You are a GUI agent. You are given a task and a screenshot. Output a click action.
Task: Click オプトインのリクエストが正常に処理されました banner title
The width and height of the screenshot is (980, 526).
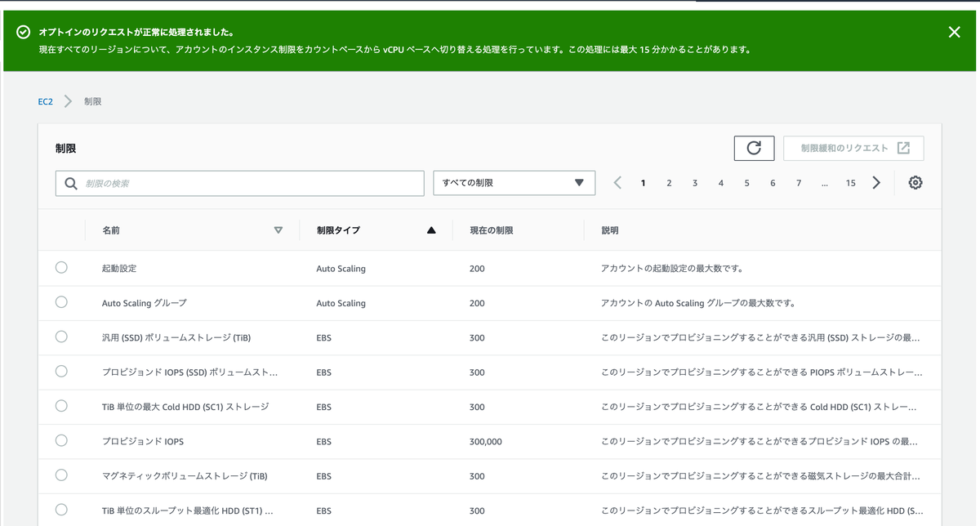coord(136,32)
